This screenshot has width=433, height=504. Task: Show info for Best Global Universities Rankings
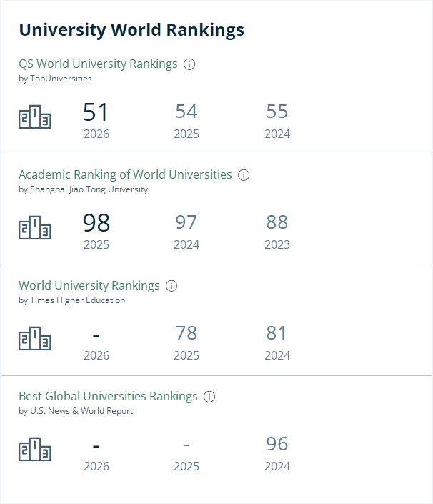click(x=209, y=397)
